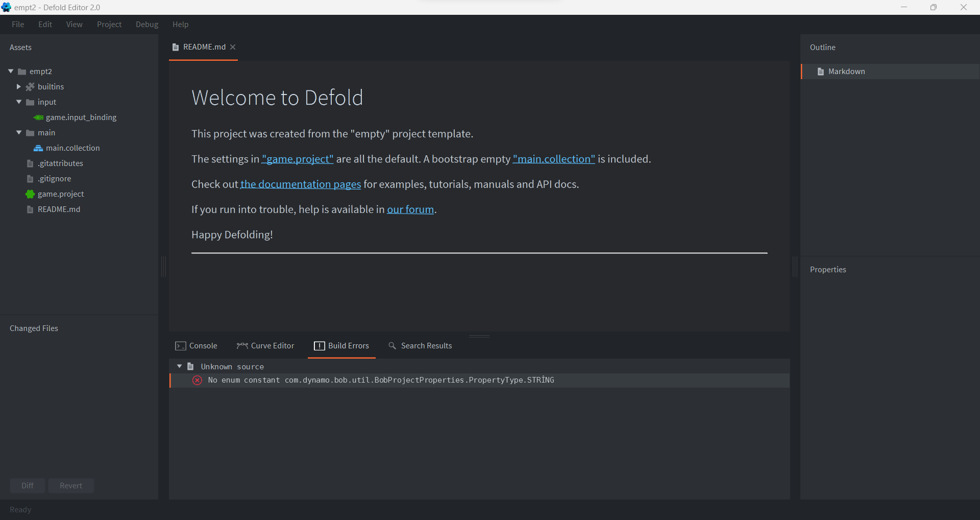Open the Console panel
Viewport: 980px width, 520px height.
pos(202,346)
